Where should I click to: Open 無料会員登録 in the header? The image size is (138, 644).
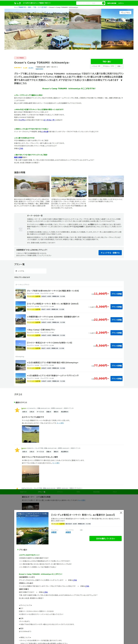click(x=112, y=3)
